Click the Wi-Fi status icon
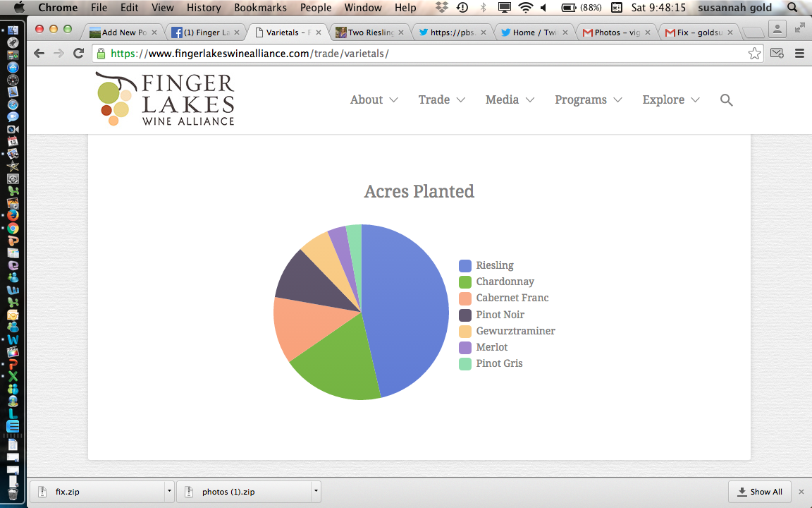This screenshot has height=508, width=812. 525,8
